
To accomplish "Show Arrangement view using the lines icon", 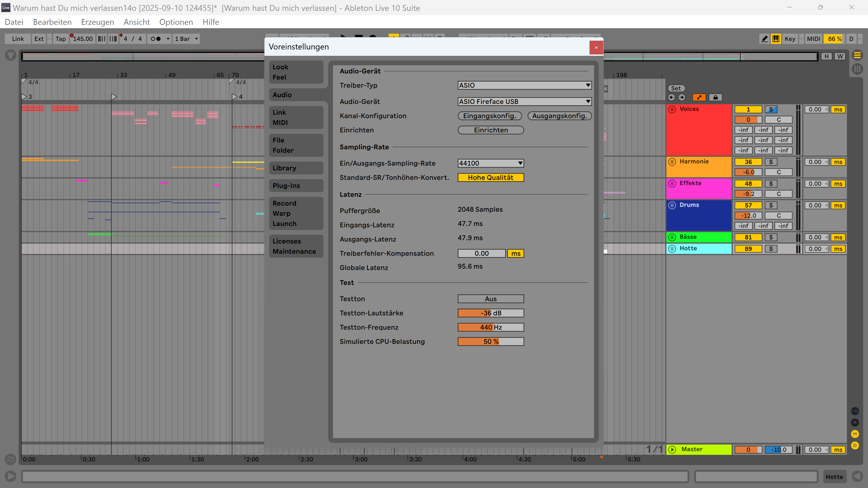I will (x=857, y=55).
